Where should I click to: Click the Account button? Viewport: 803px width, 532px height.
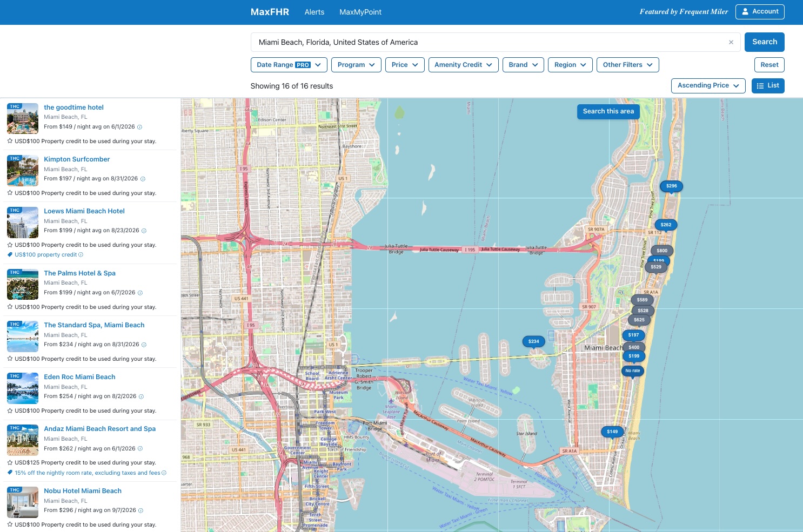760,11
